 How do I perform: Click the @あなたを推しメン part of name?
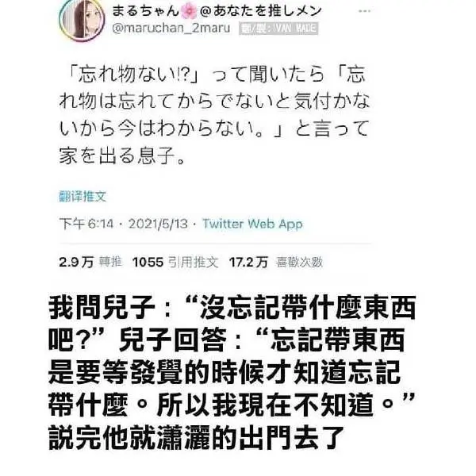(x=259, y=11)
